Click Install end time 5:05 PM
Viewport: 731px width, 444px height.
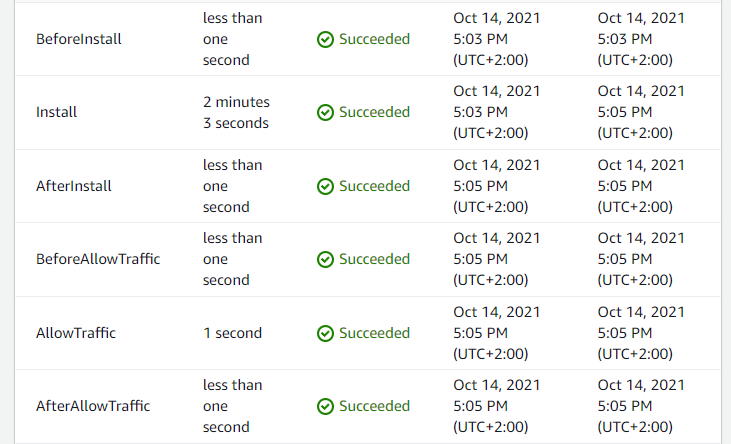click(625, 112)
